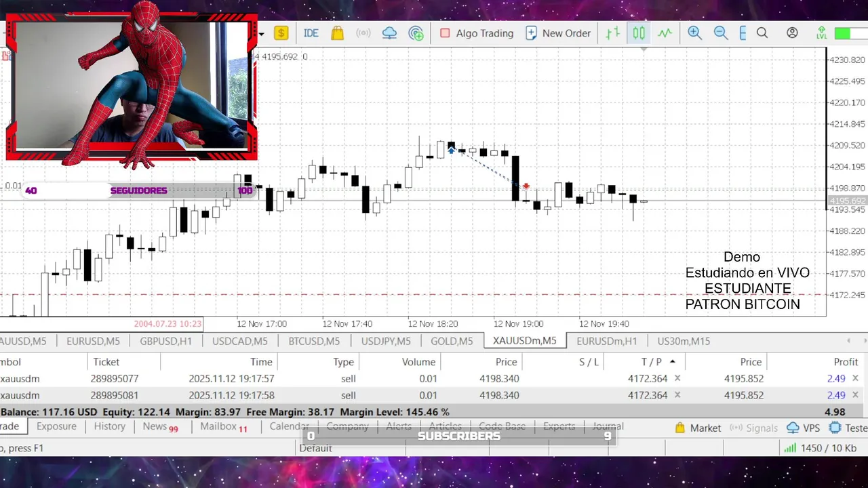Click time cell 2025.11.12 19:17:57
Image resolution: width=868 pixels, height=488 pixels.
[x=231, y=378]
